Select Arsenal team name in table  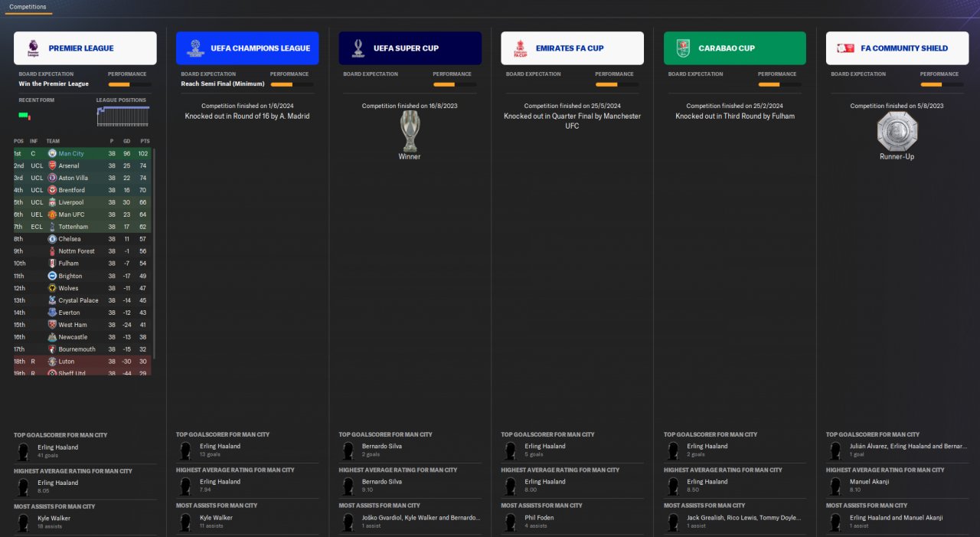[x=69, y=166]
